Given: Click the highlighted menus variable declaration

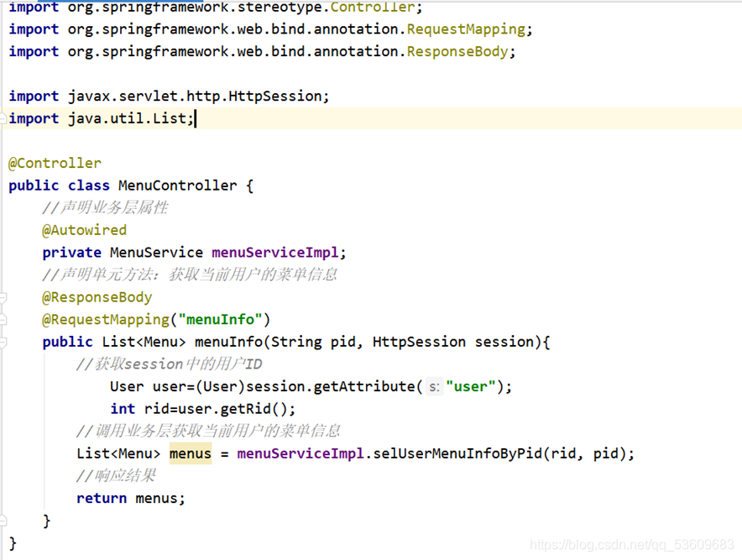Looking at the screenshot, I should 191,453.
